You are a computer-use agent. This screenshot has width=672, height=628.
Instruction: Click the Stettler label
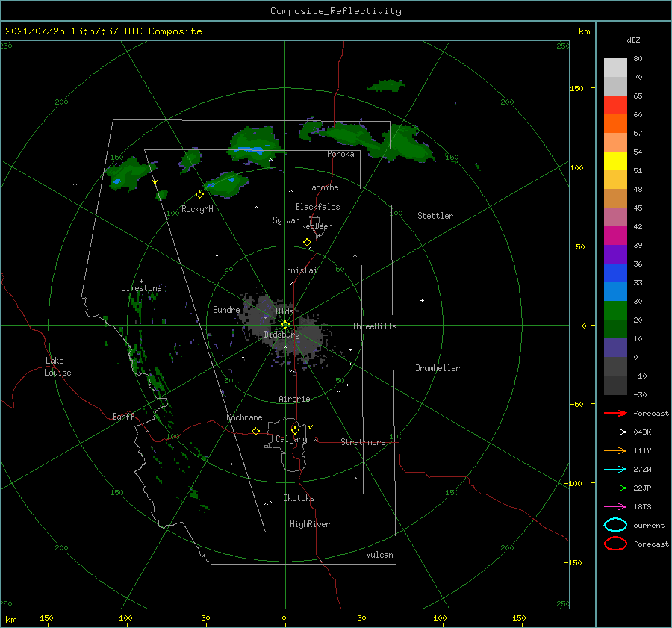pos(435,216)
